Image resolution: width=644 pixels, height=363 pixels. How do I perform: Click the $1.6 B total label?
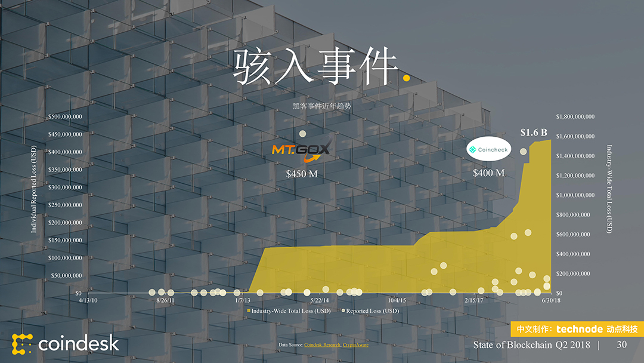click(534, 133)
